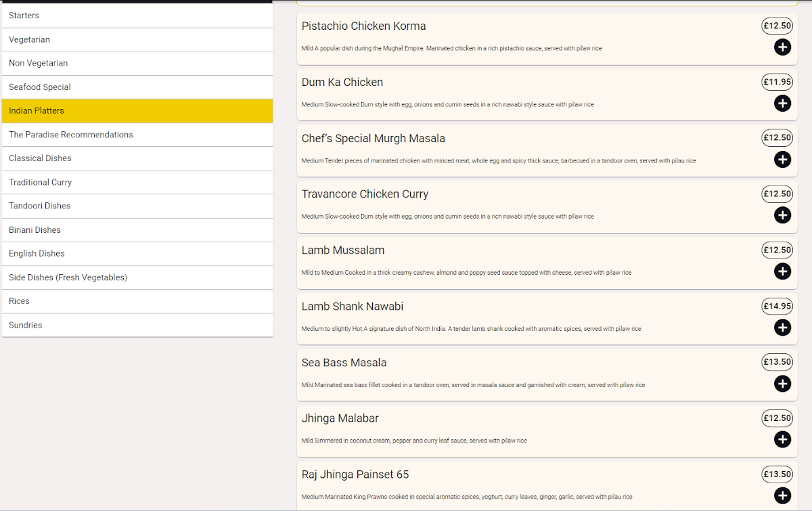Click plus icon for Jhinga Malabar

(x=782, y=440)
